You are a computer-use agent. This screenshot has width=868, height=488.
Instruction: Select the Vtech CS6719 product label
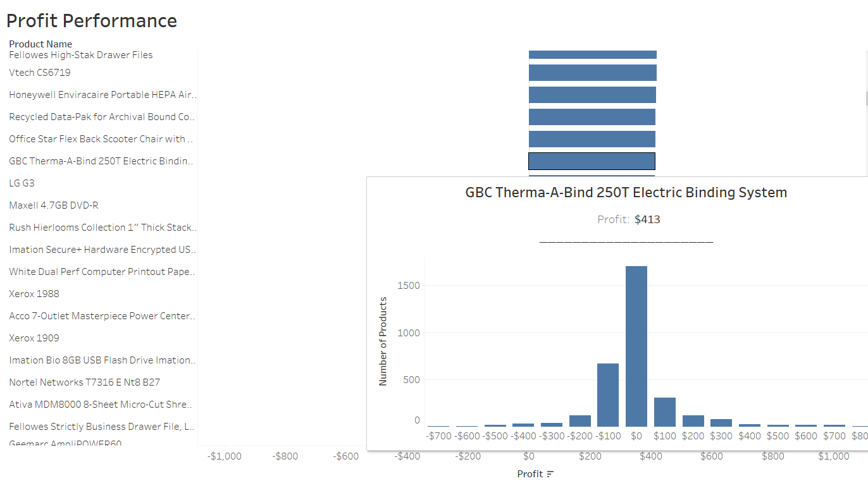coord(40,73)
